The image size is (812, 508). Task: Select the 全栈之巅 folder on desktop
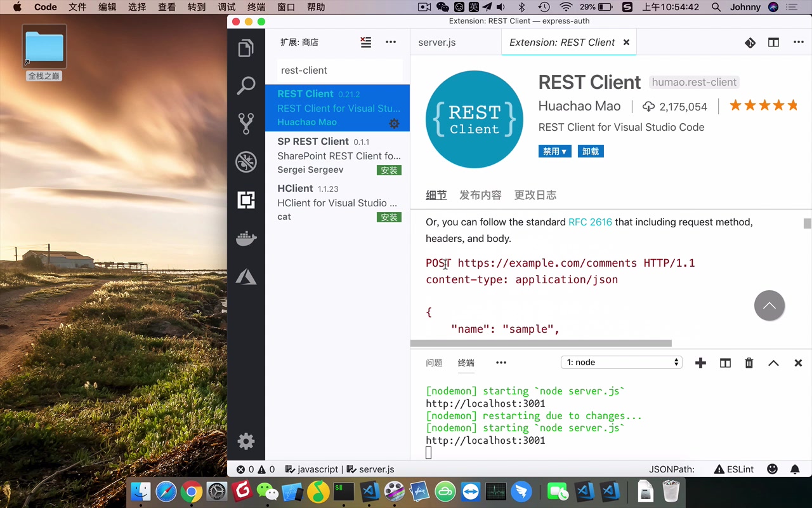pyautogui.click(x=44, y=53)
